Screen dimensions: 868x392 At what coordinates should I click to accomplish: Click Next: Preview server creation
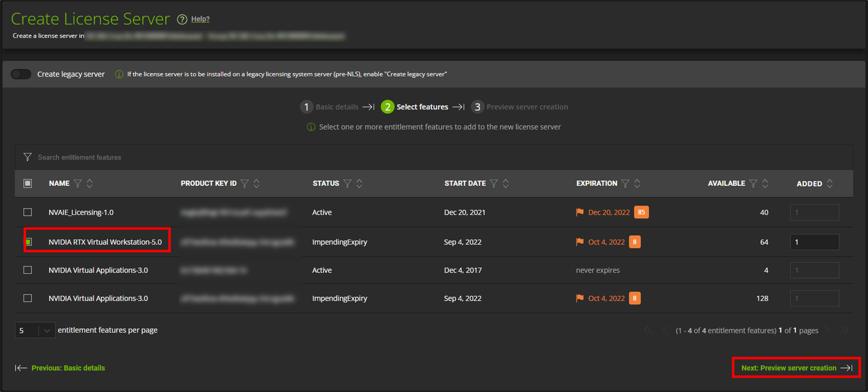tap(797, 368)
